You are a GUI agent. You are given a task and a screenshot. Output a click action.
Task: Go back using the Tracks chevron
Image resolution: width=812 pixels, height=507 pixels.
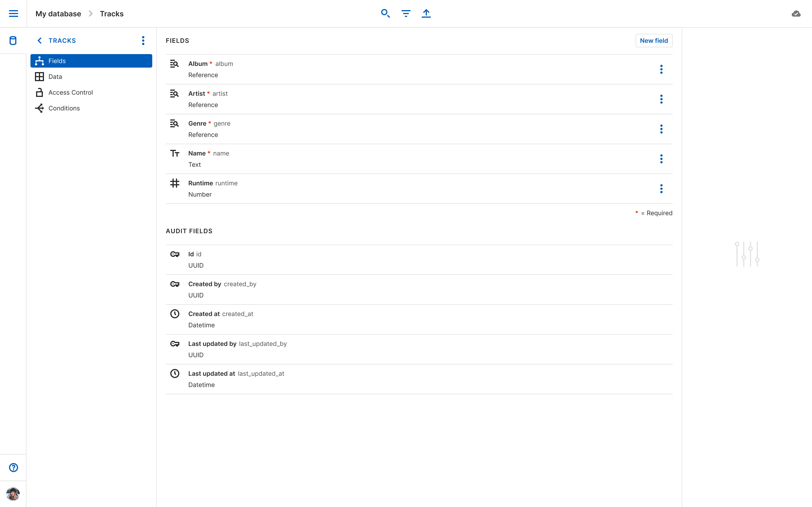point(39,41)
